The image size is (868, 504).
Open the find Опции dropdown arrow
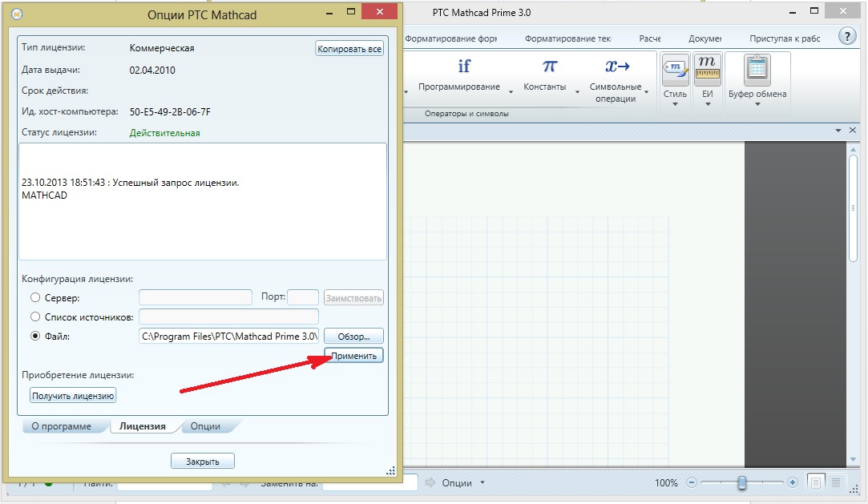point(482,482)
